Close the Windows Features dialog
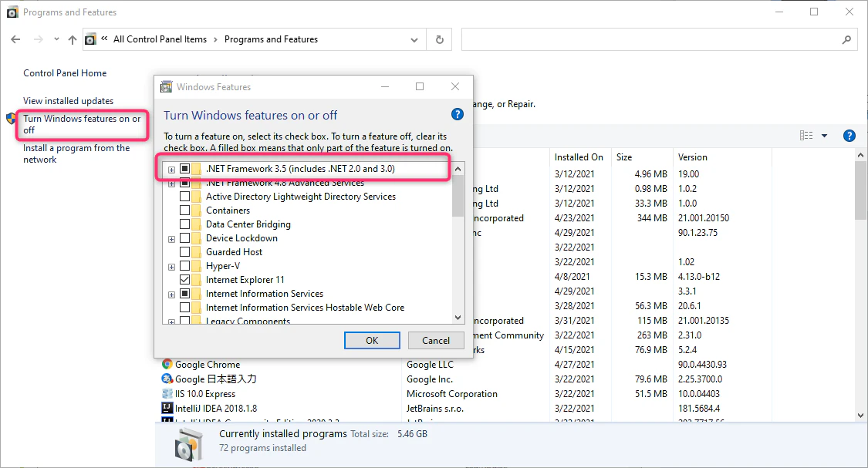868x468 pixels. coord(455,87)
